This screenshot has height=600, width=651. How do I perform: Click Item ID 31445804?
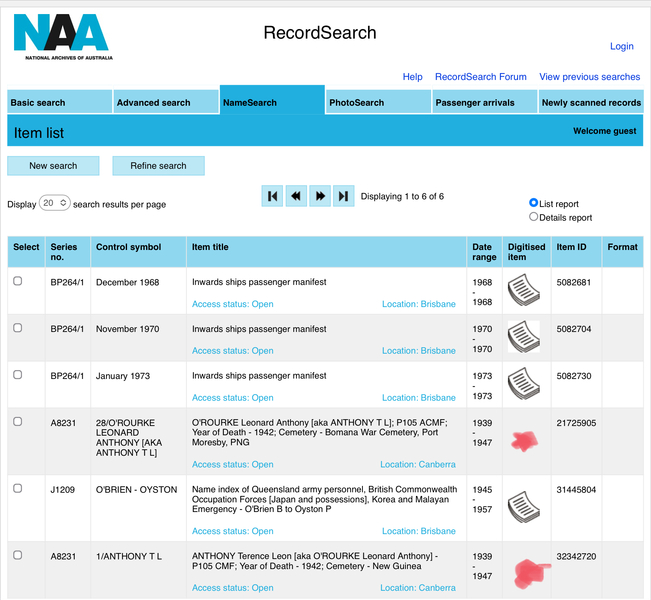click(x=576, y=490)
